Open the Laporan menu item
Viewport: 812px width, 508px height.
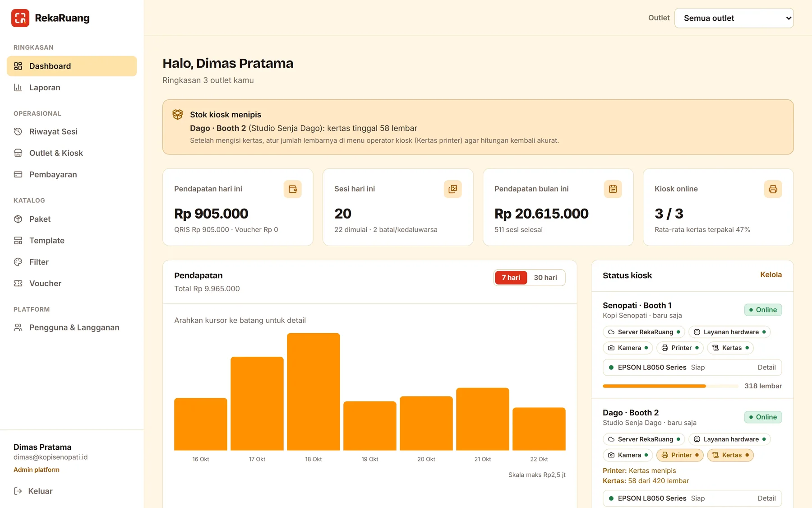pos(72,88)
